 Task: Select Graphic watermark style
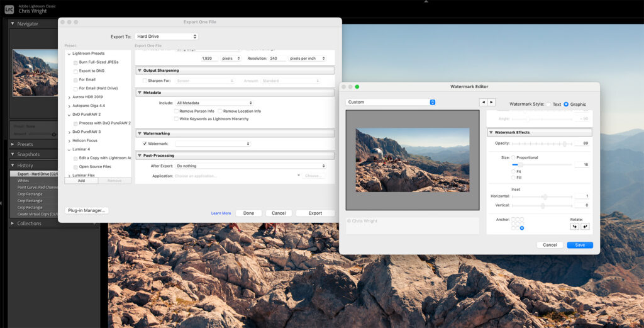[566, 104]
